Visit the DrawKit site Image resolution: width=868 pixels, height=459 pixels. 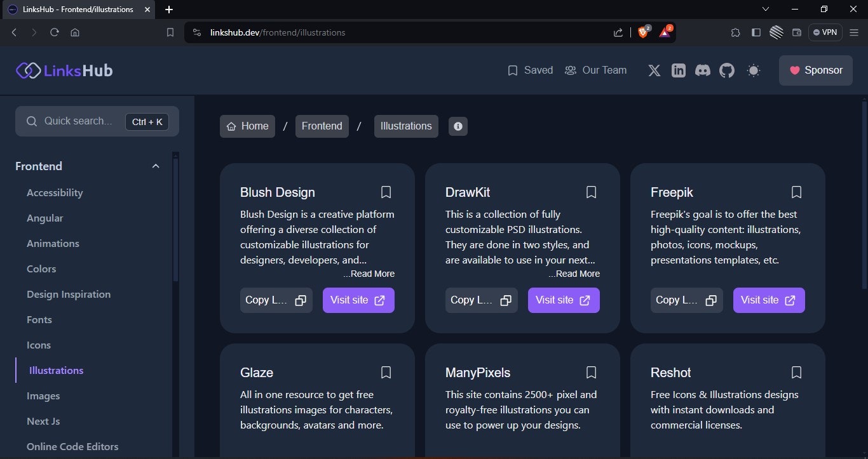[x=564, y=300]
